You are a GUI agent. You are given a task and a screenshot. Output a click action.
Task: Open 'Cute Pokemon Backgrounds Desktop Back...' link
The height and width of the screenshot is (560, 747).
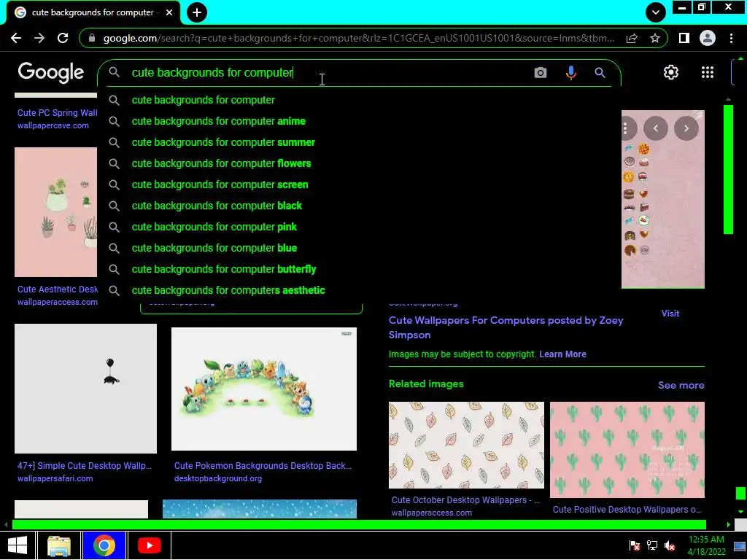pyautogui.click(x=263, y=466)
